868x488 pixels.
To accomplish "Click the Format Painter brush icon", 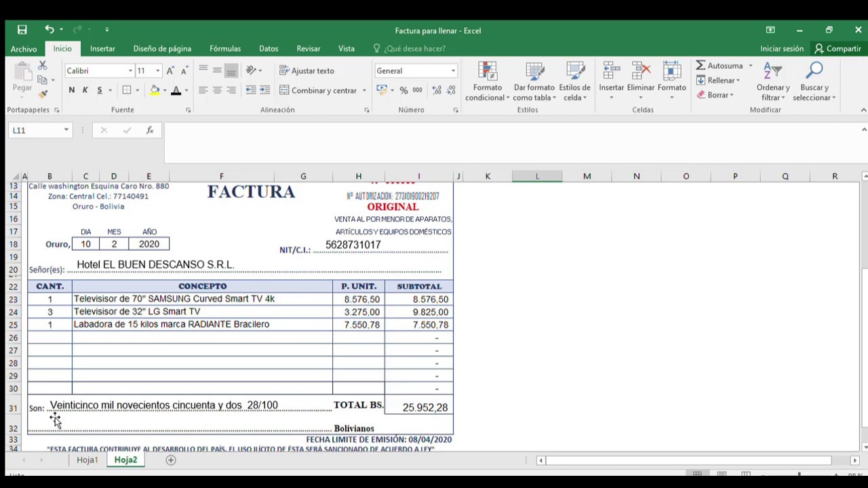I will point(43,94).
